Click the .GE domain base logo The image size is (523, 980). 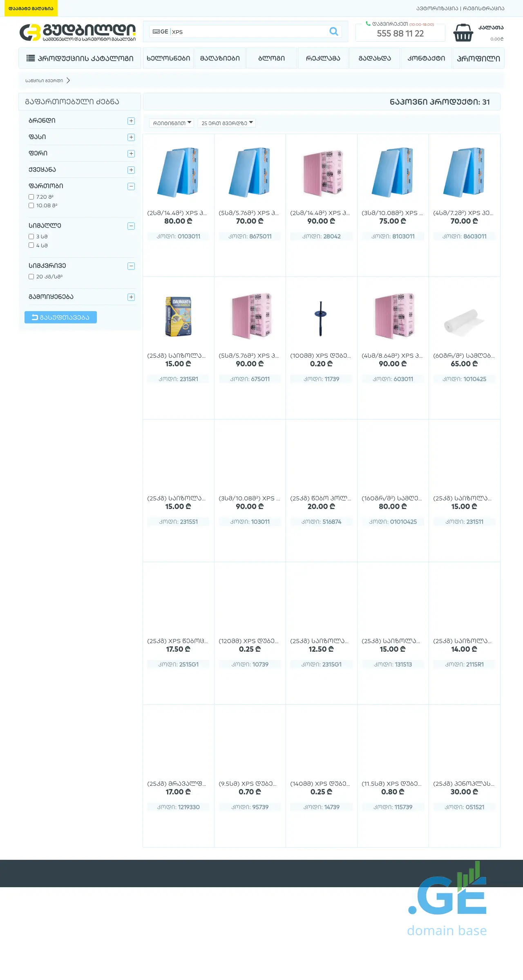(x=447, y=900)
